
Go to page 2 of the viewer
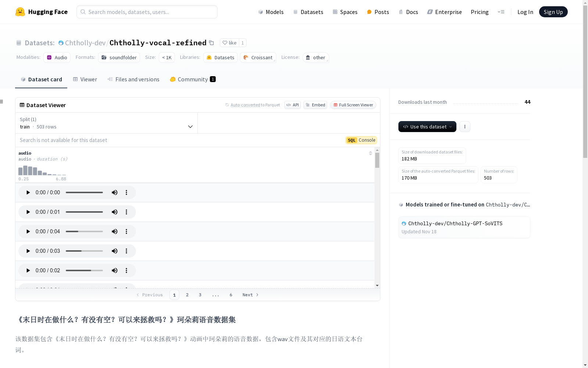(x=187, y=295)
